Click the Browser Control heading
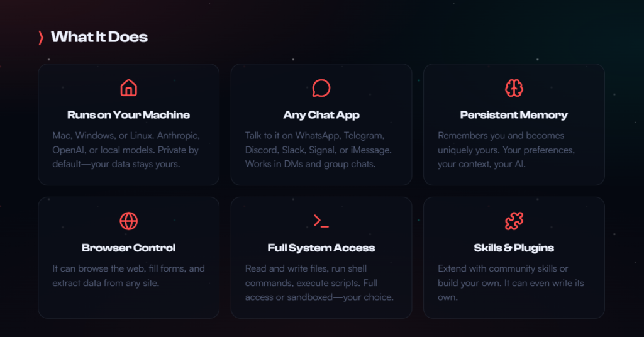Viewport: 644px width, 337px height. [128, 248]
